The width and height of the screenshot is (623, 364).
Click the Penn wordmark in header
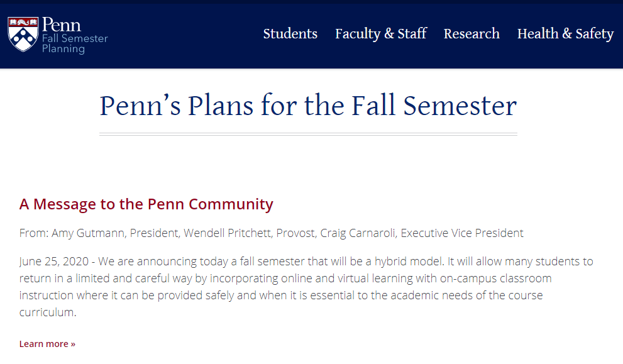point(62,25)
